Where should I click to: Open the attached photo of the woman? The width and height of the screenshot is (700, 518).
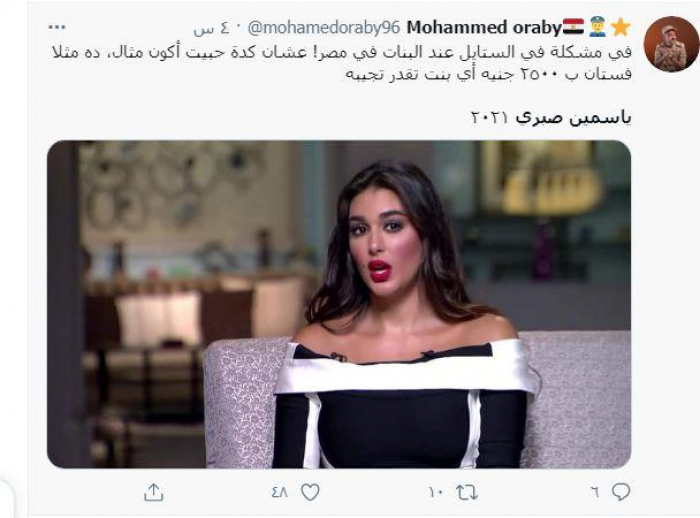tap(339, 304)
